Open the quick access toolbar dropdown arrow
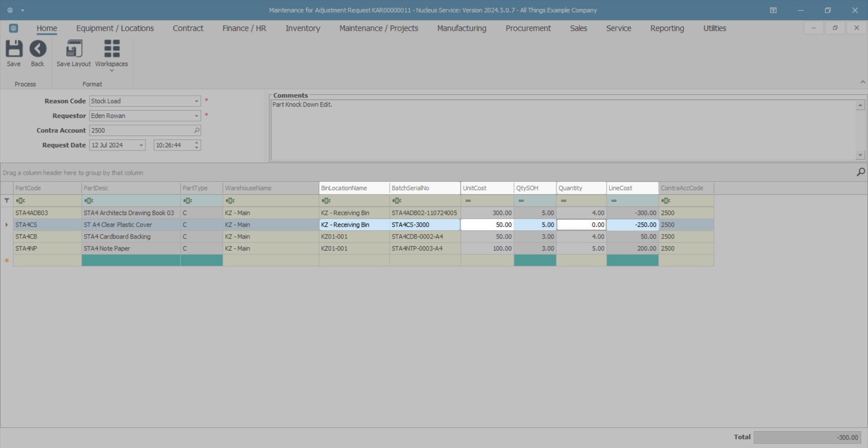This screenshot has width=868, height=448. coord(23,10)
